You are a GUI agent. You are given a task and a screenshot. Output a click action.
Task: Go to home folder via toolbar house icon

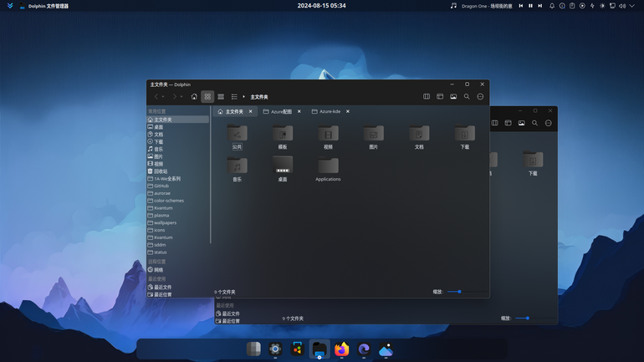point(194,97)
